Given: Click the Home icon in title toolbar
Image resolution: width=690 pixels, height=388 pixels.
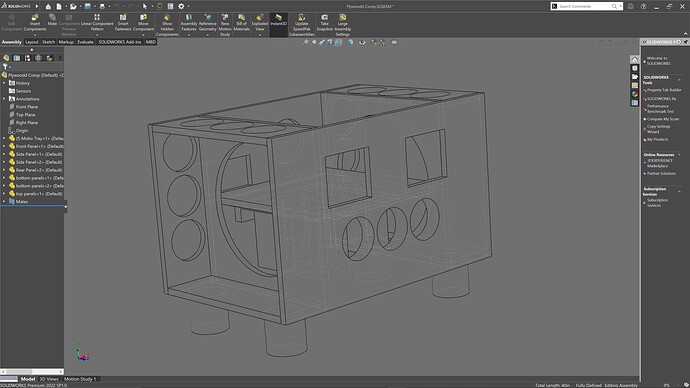Looking at the screenshot, I should click(x=48, y=6).
